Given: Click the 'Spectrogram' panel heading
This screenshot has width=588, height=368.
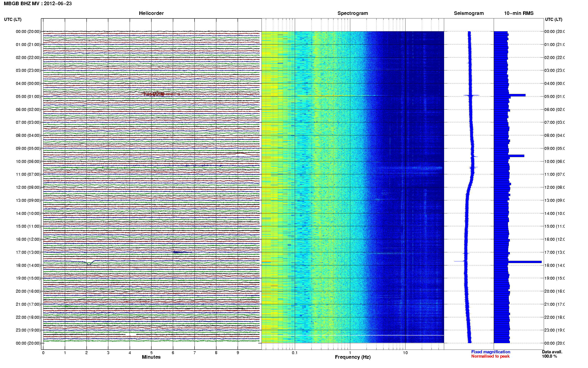Looking at the screenshot, I should [x=353, y=13].
